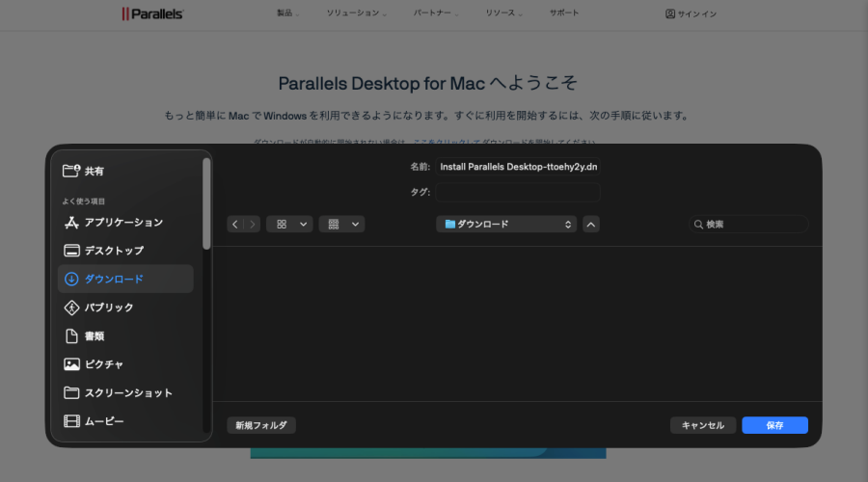
Task: Open the パートナー menu on Parallels page
Action: click(436, 13)
